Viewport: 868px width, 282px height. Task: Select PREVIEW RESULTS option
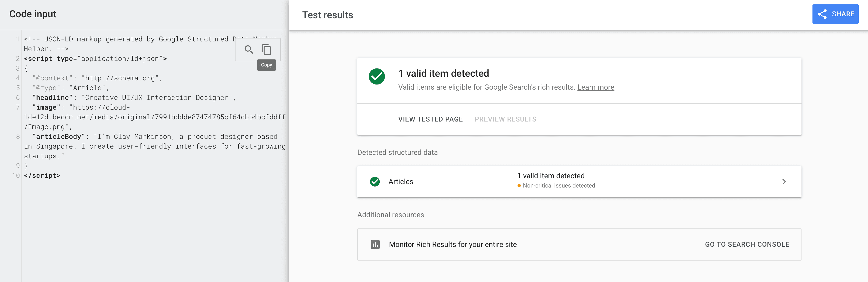505,119
